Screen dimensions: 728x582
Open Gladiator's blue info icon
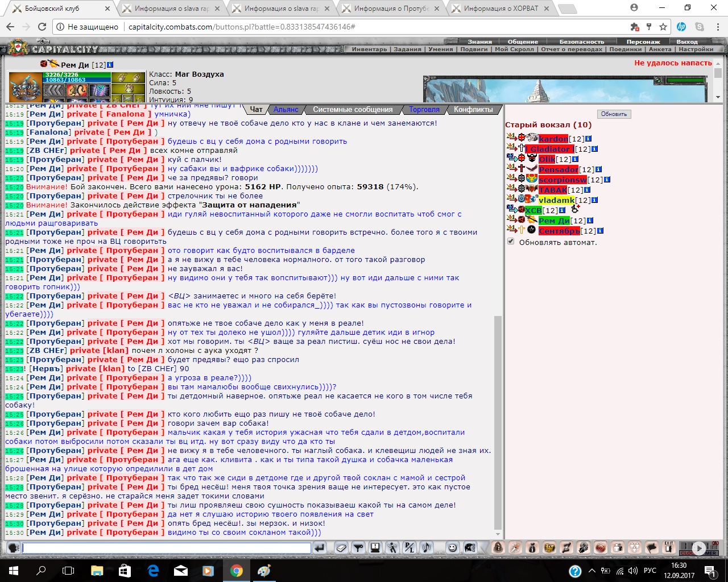click(x=595, y=149)
